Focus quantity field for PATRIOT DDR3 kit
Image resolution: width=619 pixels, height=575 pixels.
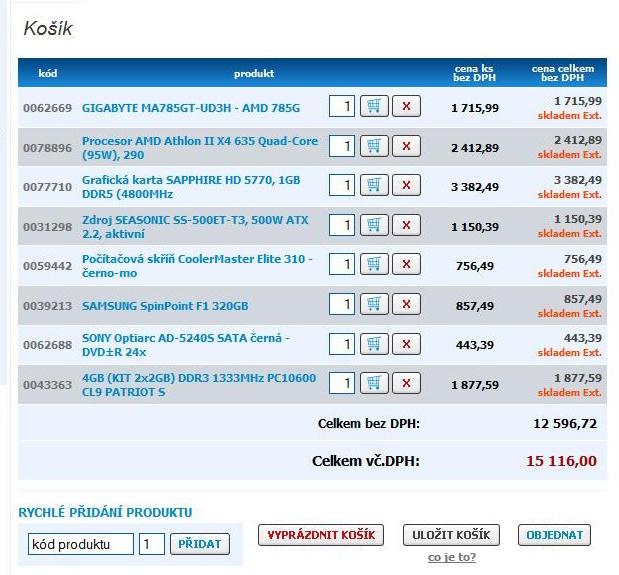click(342, 383)
